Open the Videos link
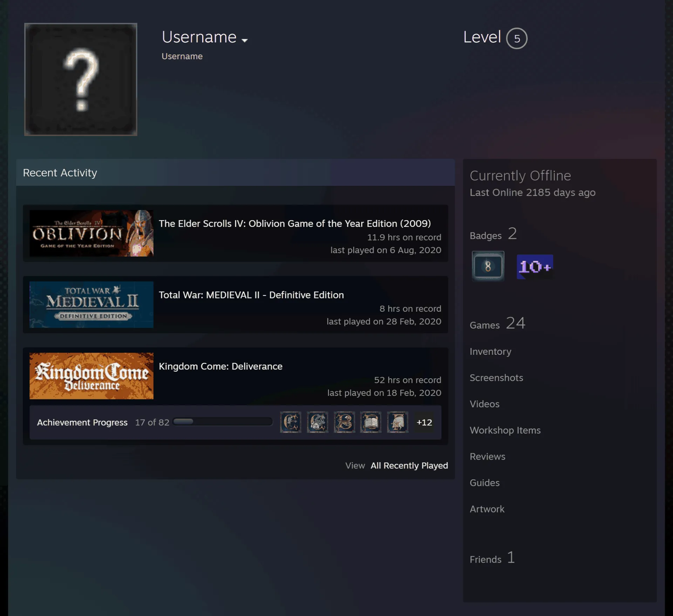This screenshot has height=616, width=673. 484,404
